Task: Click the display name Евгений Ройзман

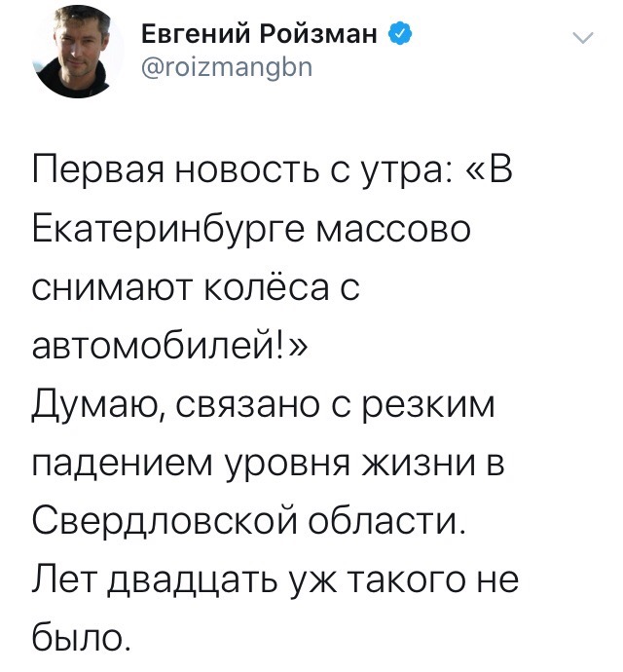Action: tap(259, 38)
